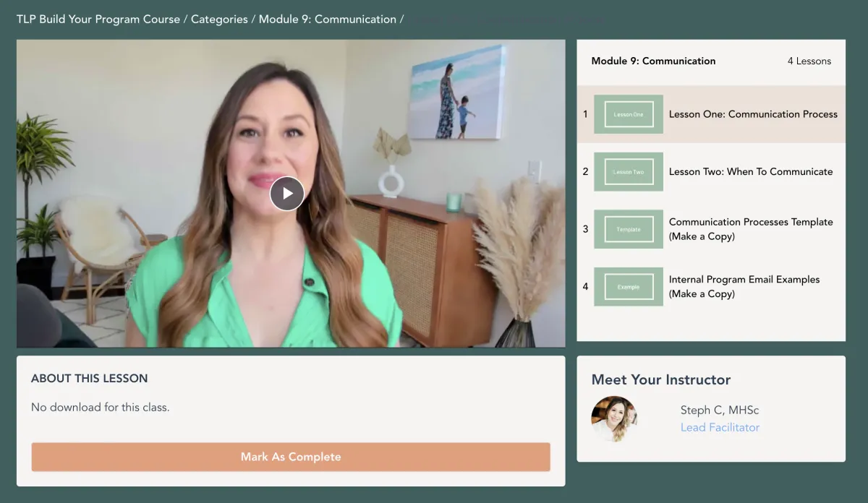Click the Mark As Complete button
Image resolution: width=868 pixels, height=503 pixels.
[x=291, y=457]
